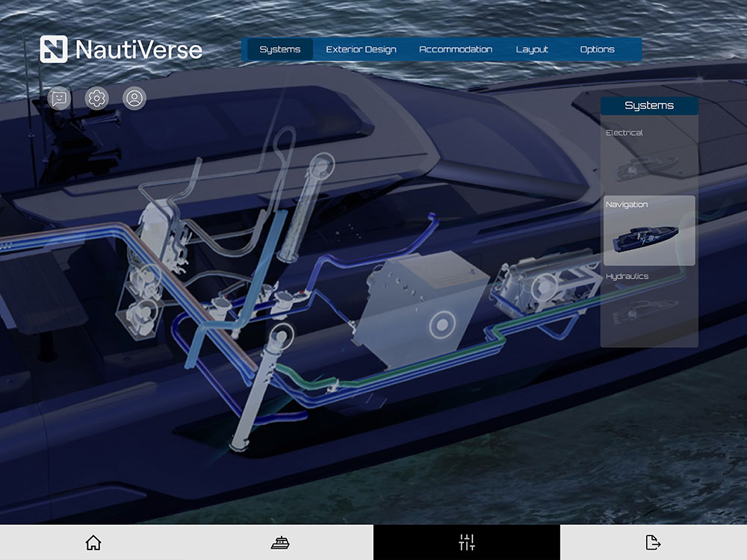Click the NautiVerse logo
This screenshot has width=747, height=560.
121,49
